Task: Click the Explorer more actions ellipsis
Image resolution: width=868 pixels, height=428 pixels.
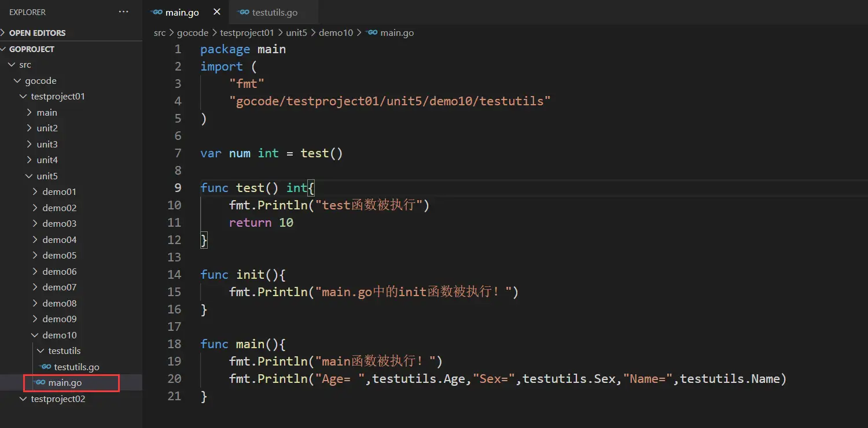Action: click(x=123, y=12)
